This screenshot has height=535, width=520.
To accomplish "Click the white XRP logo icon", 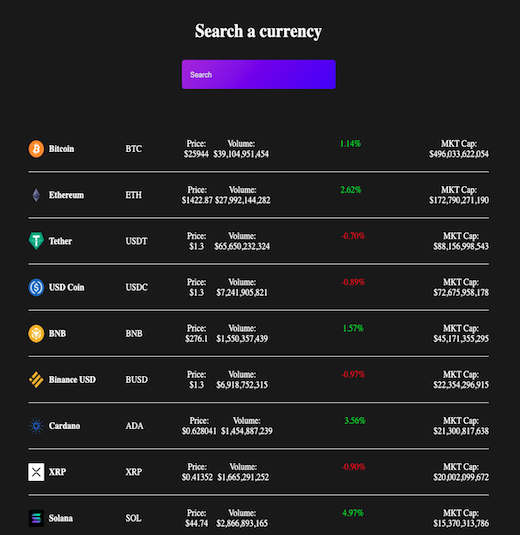I will 36,472.
